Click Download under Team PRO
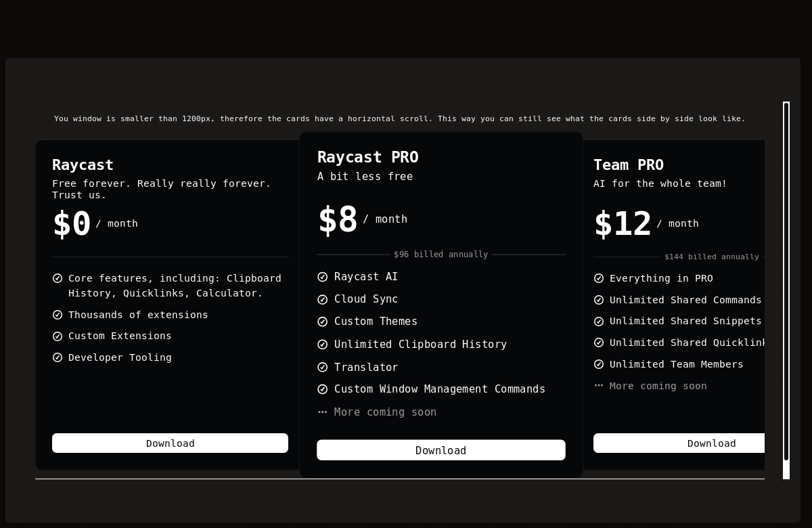The width and height of the screenshot is (812, 528). click(679, 443)
